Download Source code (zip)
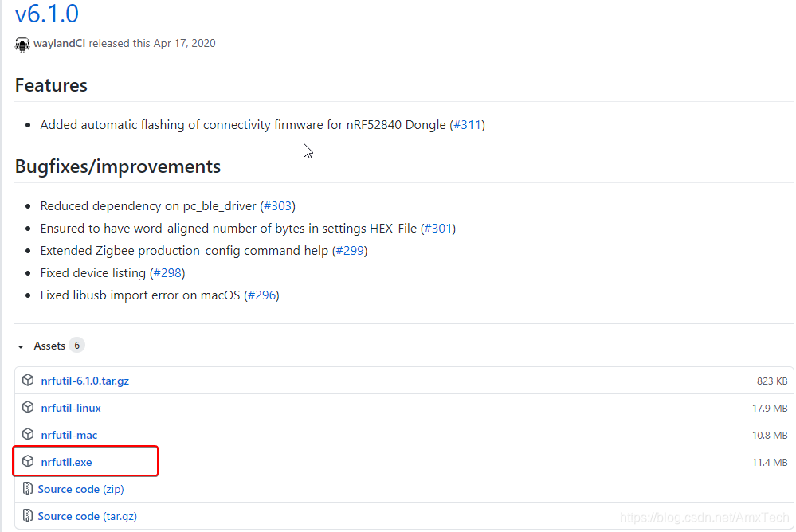 (x=80, y=489)
